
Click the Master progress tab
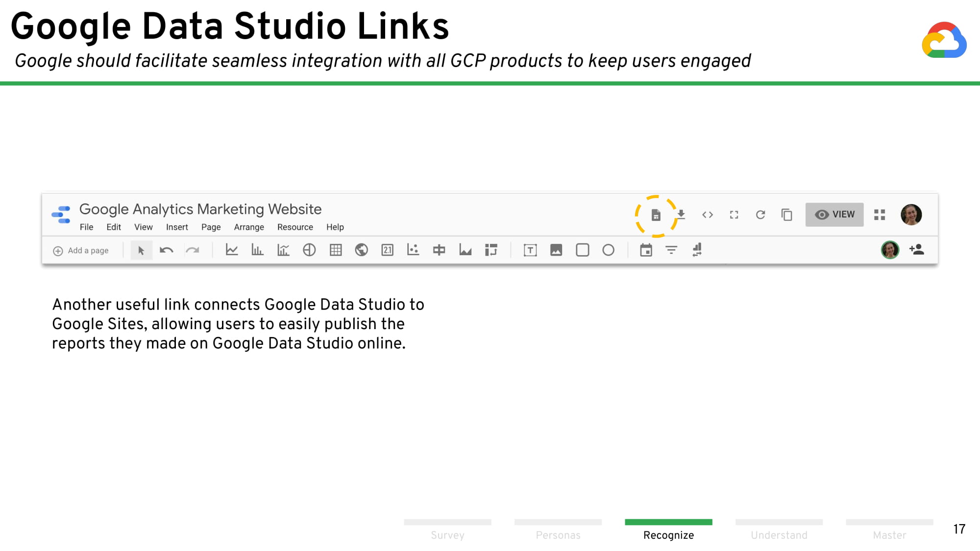click(890, 530)
